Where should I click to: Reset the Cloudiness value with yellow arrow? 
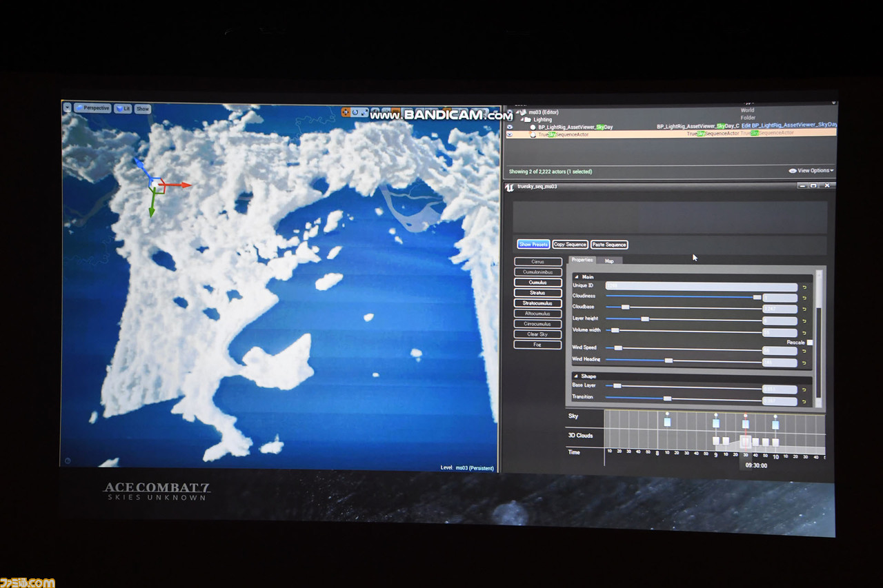(804, 298)
